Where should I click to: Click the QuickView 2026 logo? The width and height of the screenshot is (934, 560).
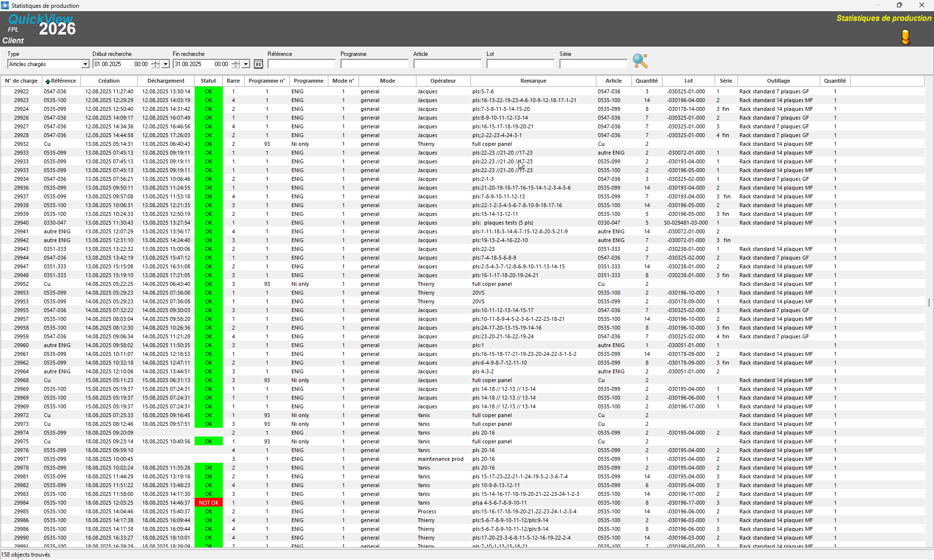[42, 25]
